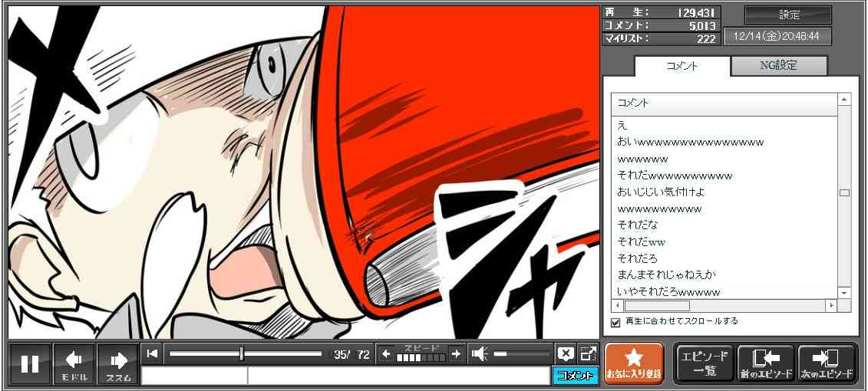Viewport: 868px width, 391px height.
Task: Jump to the first page icon
Action: click(153, 353)
